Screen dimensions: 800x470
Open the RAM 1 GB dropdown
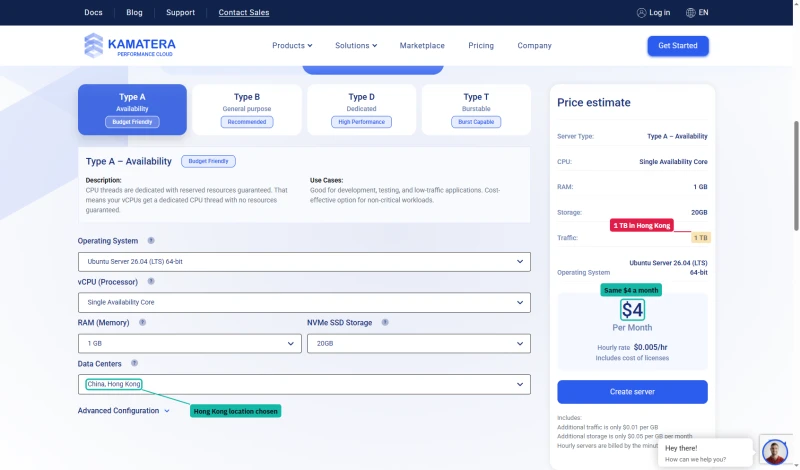point(189,343)
